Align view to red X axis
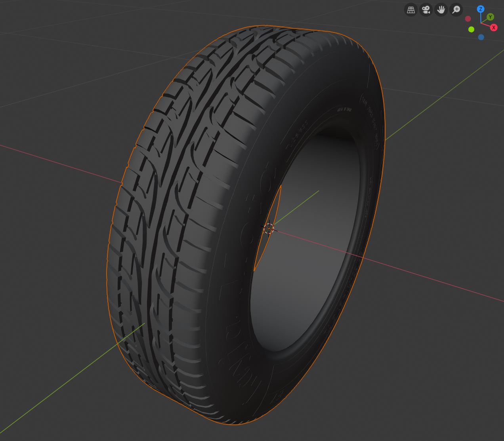Screen dimensions: 504x441 494,27
